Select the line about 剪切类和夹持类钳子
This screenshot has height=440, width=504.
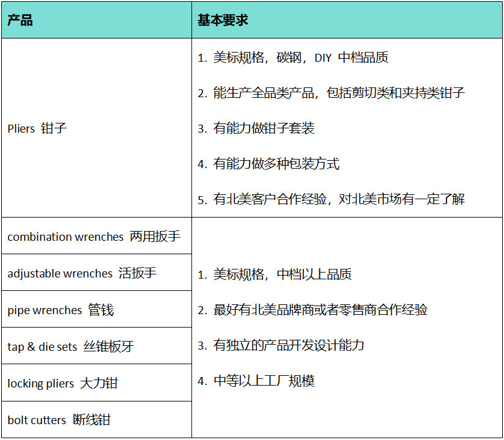pyautogui.click(x=331, y=94)
